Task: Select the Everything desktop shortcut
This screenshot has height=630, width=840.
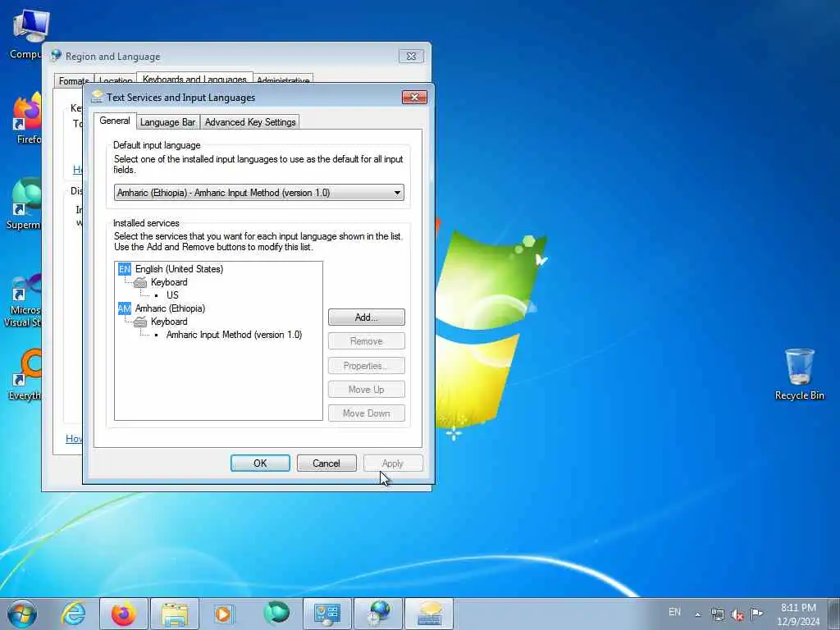Action: point(25,374)
